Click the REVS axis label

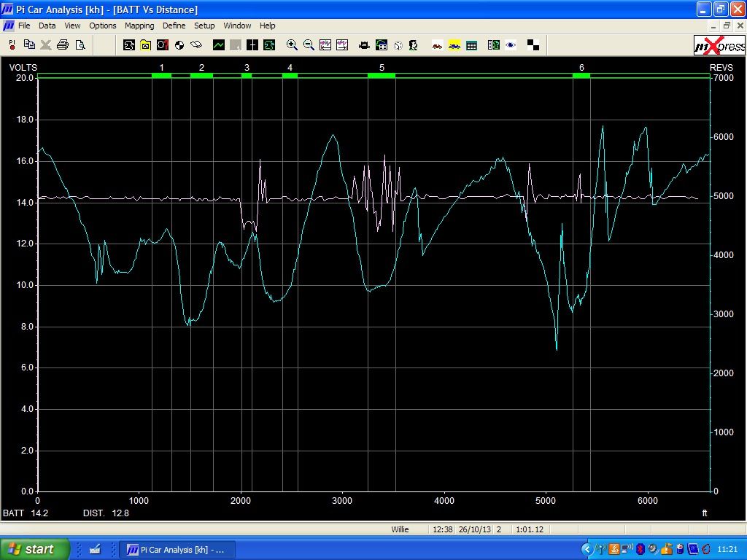(x=721, y=68)
